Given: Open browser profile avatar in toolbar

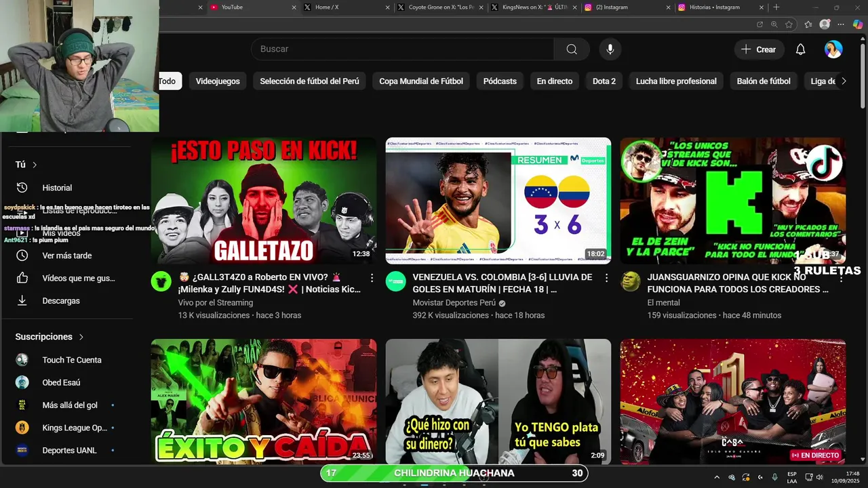Looking at the screenshot, I should [825, 24].
